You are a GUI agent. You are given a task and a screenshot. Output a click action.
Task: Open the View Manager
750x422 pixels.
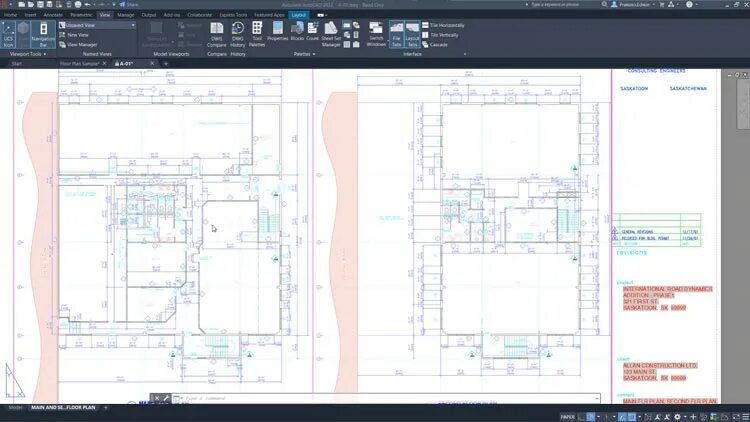click(x=78, y=44)
